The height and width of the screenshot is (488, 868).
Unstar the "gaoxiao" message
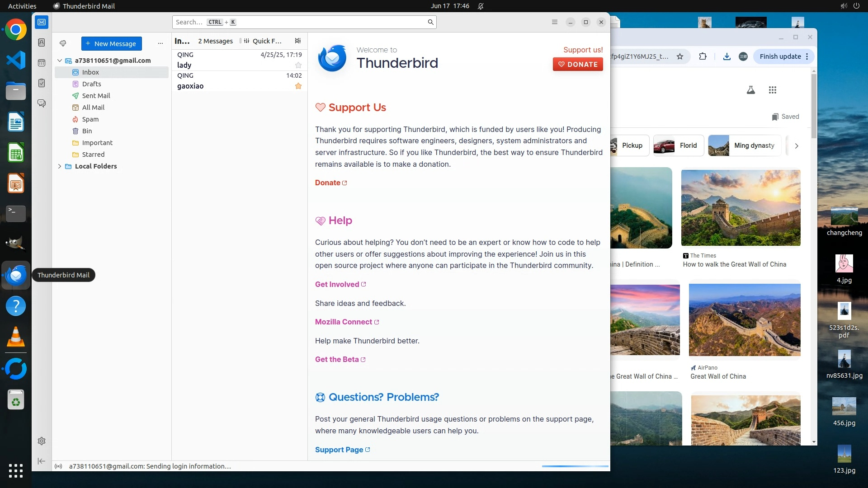[298, 86]
